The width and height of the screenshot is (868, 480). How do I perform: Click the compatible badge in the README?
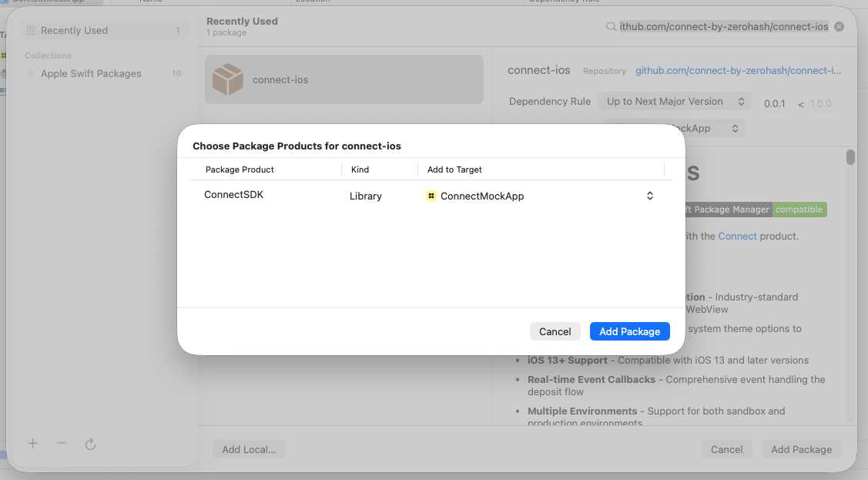799,210
